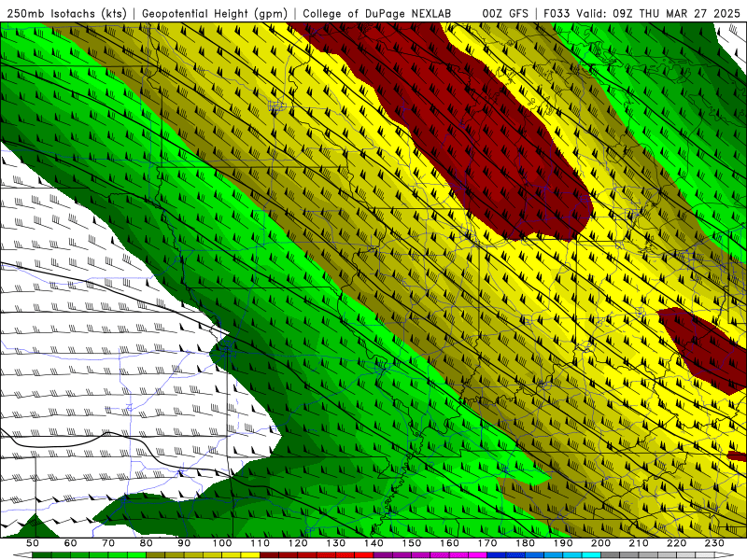Click the 230 label on the legend scale

[714, 543]
